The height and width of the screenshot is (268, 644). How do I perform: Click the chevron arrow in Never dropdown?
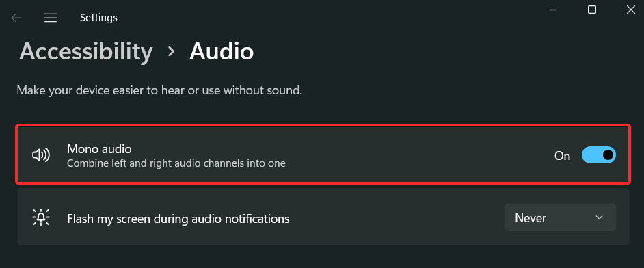[600, 217]
